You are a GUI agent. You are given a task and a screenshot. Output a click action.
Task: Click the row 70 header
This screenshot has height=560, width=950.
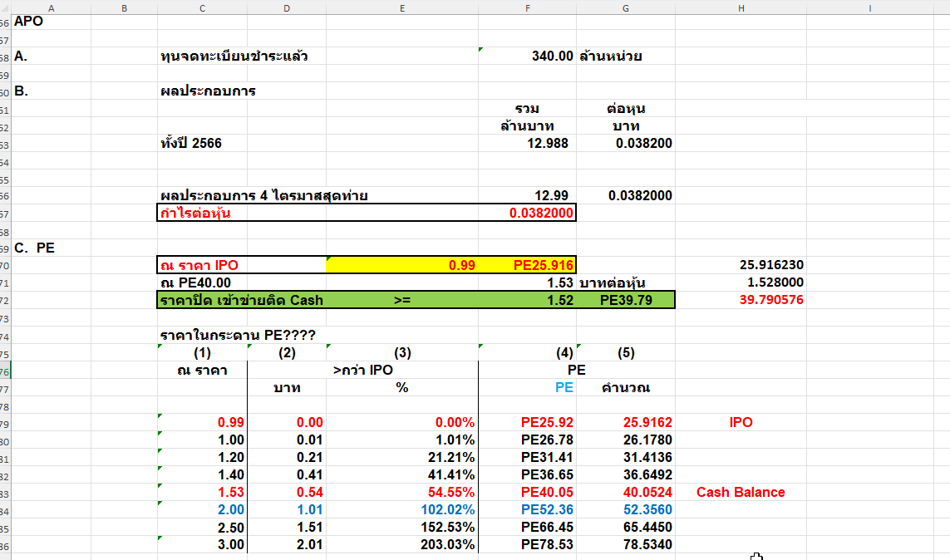[6, 266]
